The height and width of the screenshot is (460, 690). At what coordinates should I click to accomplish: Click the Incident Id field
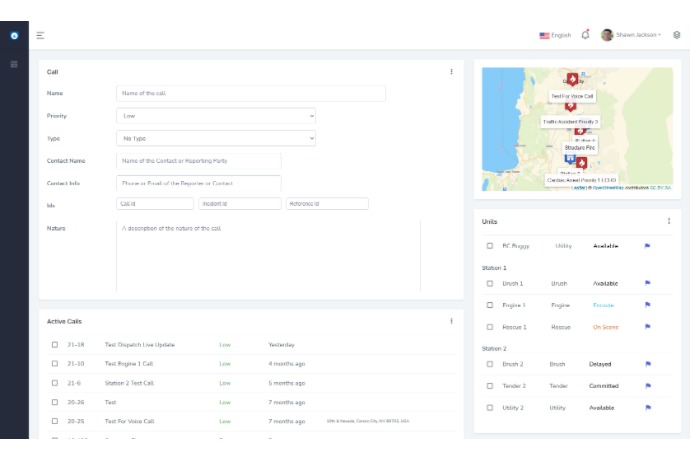[240, 204]
